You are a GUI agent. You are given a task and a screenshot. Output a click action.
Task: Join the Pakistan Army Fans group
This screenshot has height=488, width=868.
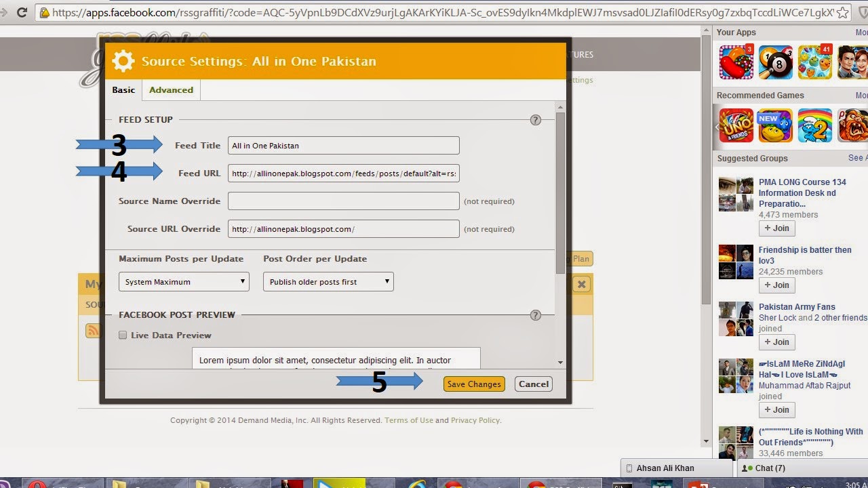pyautogui.click(x=776, y=342)
